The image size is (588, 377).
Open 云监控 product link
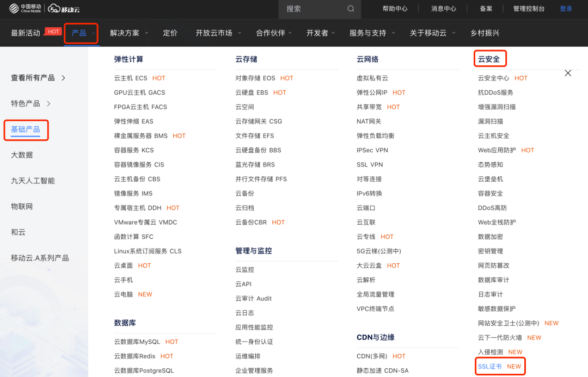244,270
